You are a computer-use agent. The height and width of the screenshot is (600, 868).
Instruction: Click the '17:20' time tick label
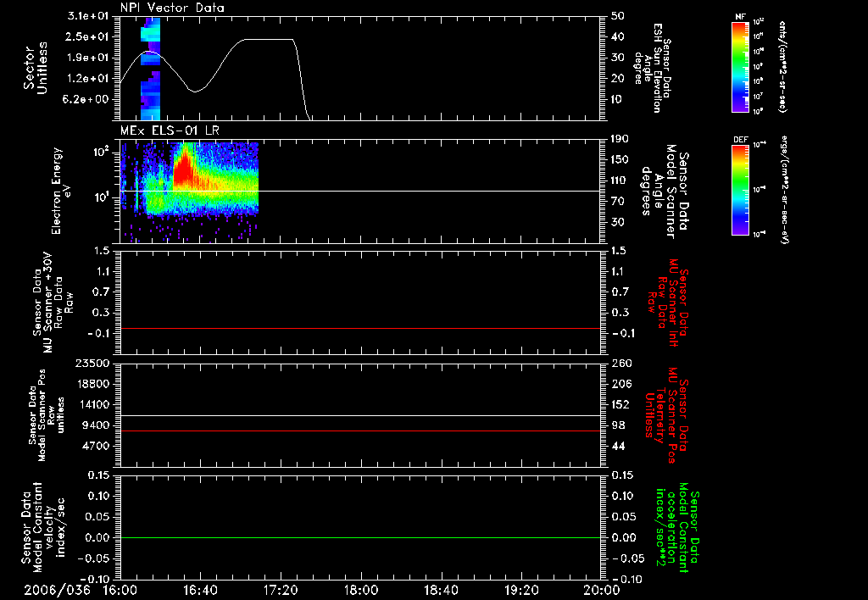tap(281, 590)
